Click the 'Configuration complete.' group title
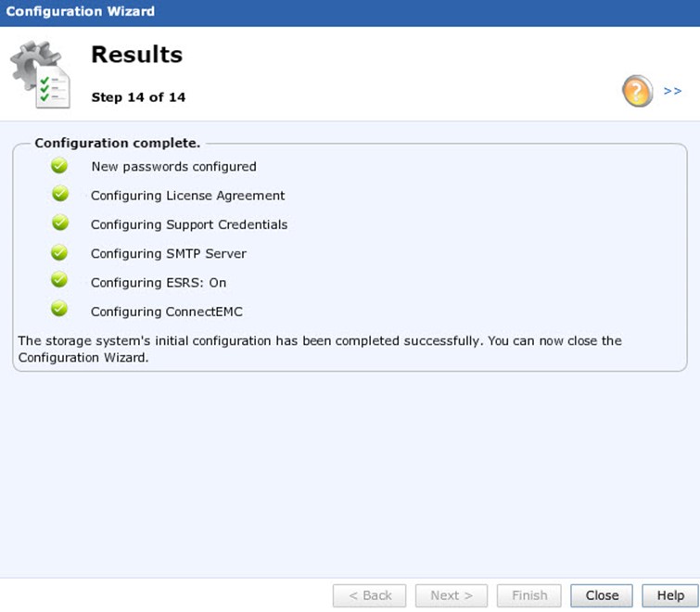 118,143
